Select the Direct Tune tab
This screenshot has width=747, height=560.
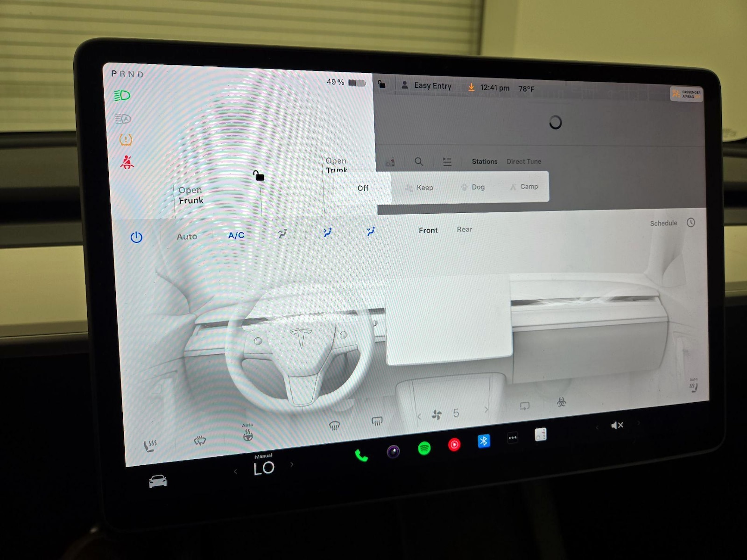(524, 161)
